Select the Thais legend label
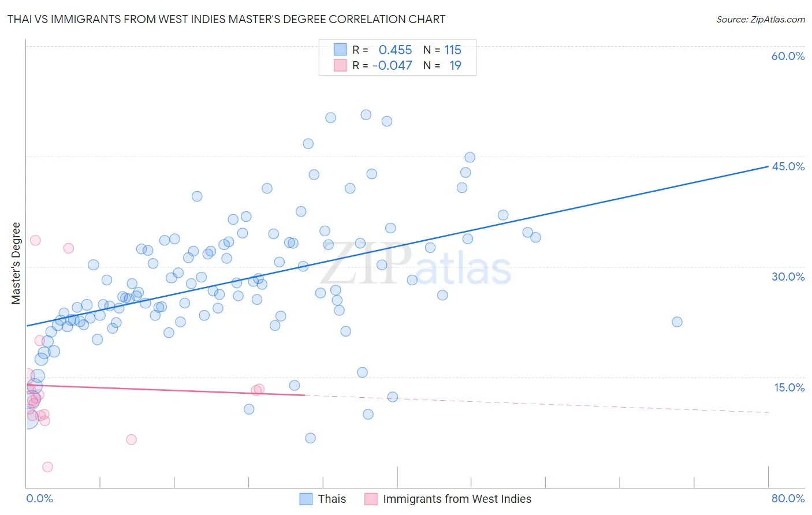 tap(332, 499)
